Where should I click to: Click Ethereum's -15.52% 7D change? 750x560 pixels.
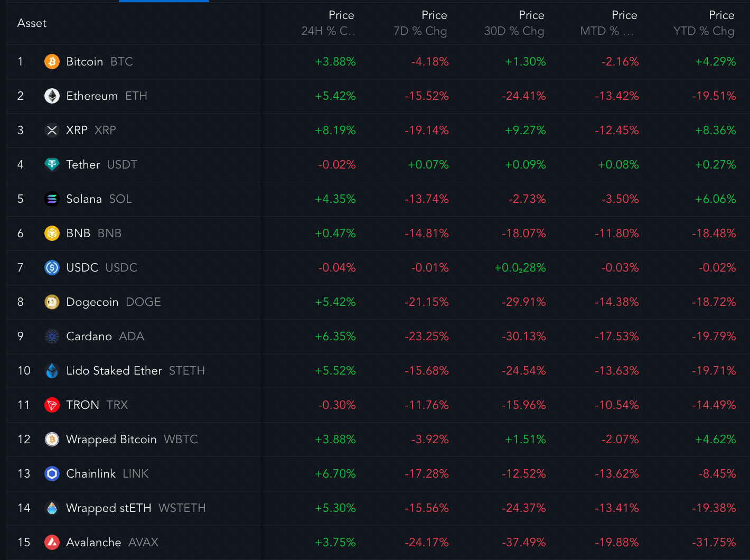[427, 96]
